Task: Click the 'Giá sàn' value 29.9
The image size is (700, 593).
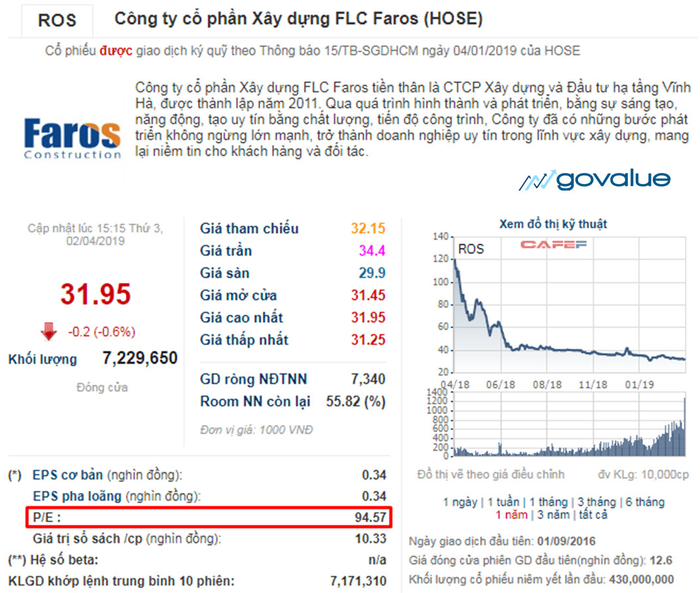Action: pyautogui.click(x=372, y=273)
